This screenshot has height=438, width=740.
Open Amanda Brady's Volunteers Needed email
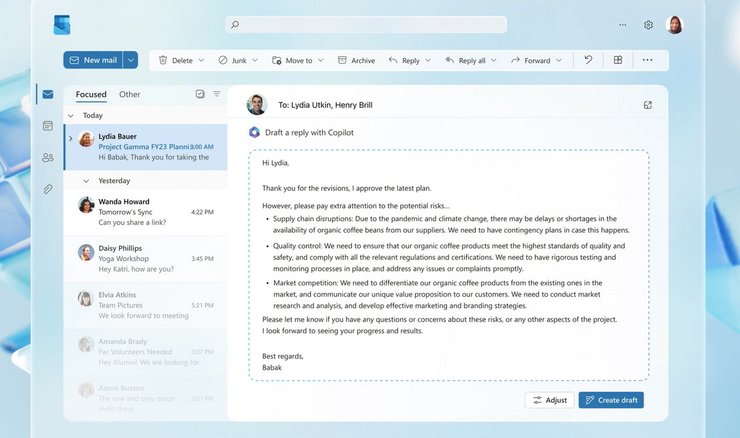point(146,352)
